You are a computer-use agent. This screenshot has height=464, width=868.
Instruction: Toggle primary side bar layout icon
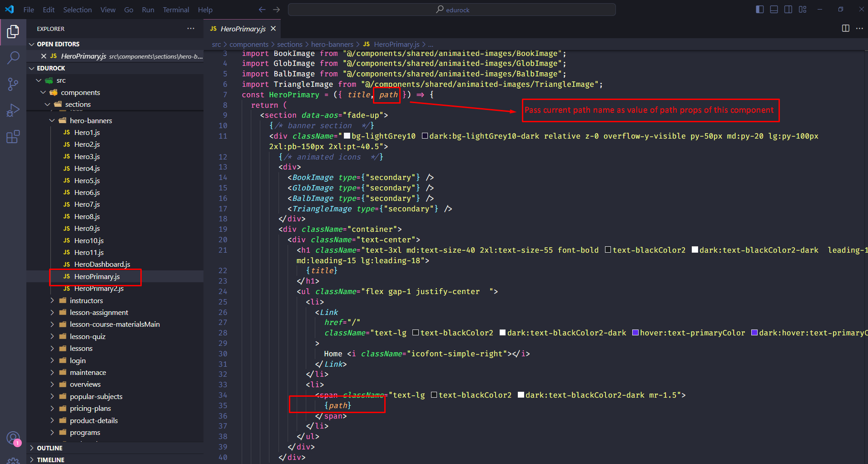(x=760, y=10)
